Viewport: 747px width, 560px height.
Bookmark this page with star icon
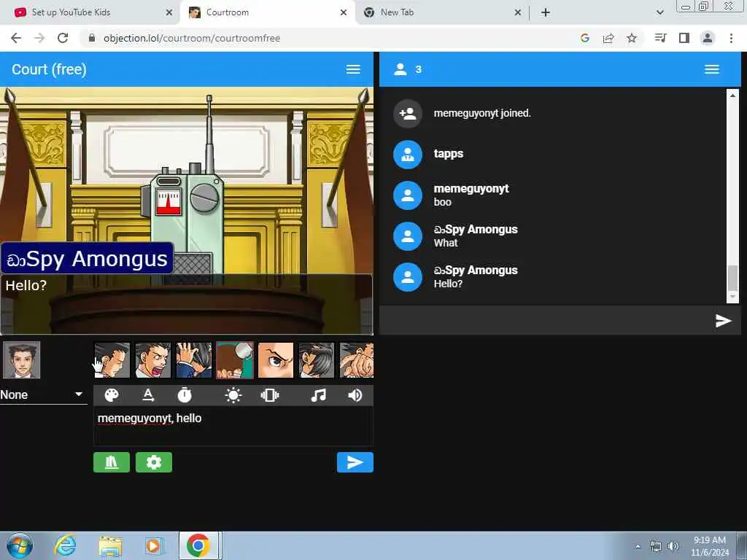coord(632,38)
